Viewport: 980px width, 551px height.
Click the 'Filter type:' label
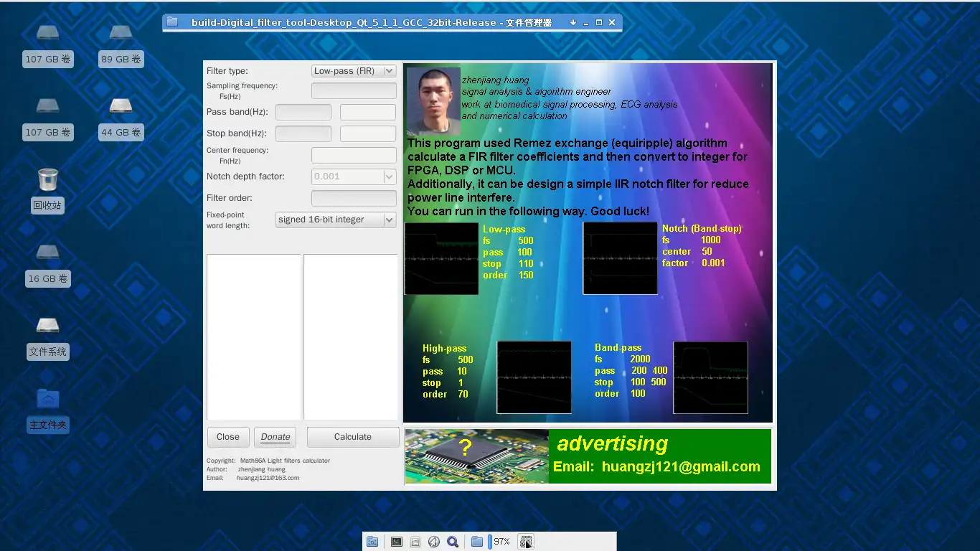pyautogui.click(x=227, y=71)
